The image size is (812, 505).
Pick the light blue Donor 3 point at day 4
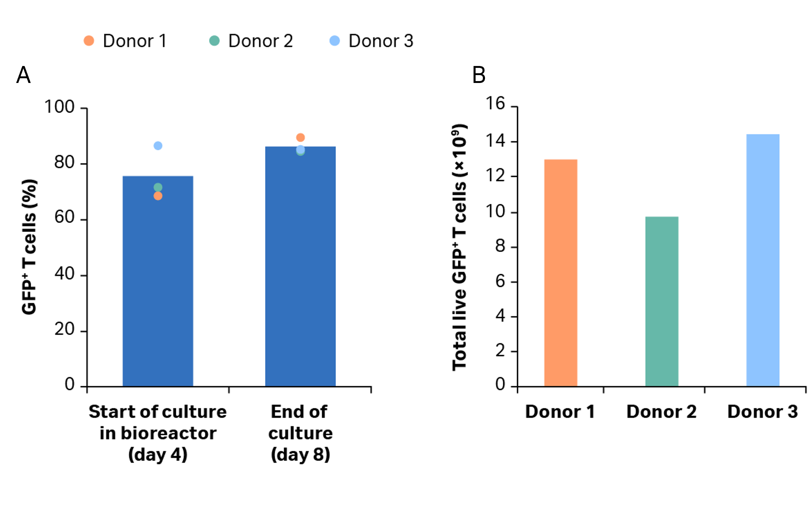(158, 145)
